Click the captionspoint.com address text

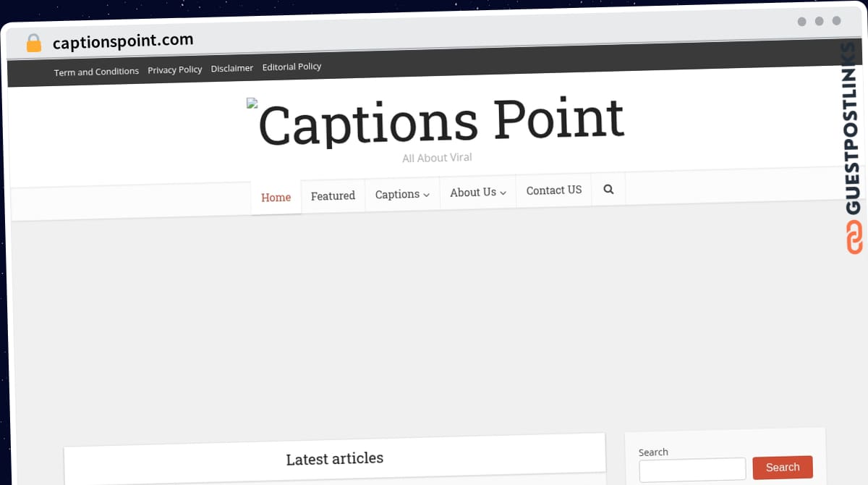click(123, 41)
